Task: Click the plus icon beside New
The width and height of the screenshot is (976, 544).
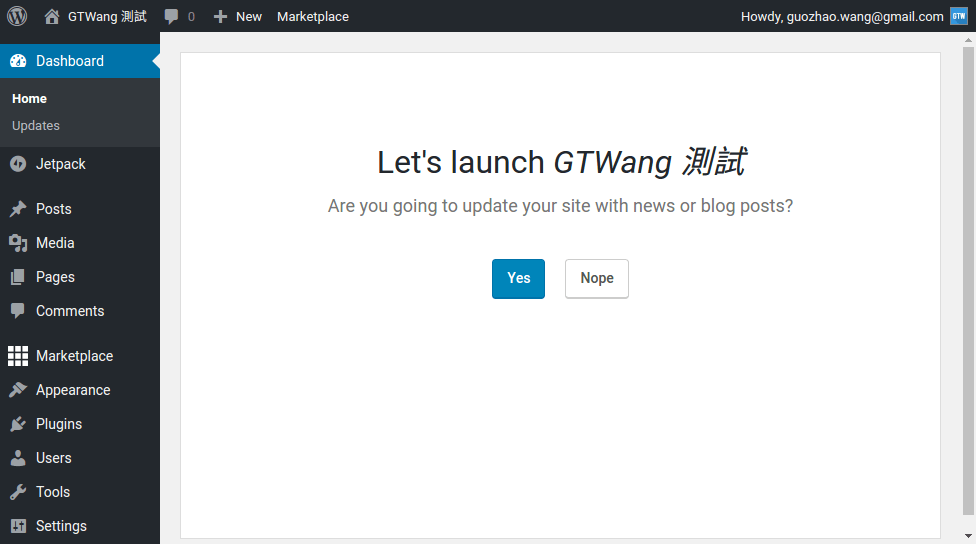Action: click(221, 16)
